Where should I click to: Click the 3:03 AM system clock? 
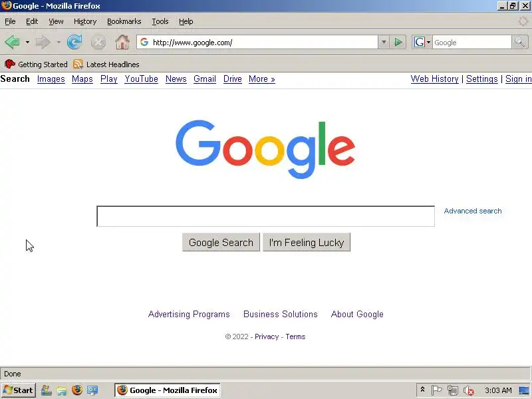click(x=498, y=390)
